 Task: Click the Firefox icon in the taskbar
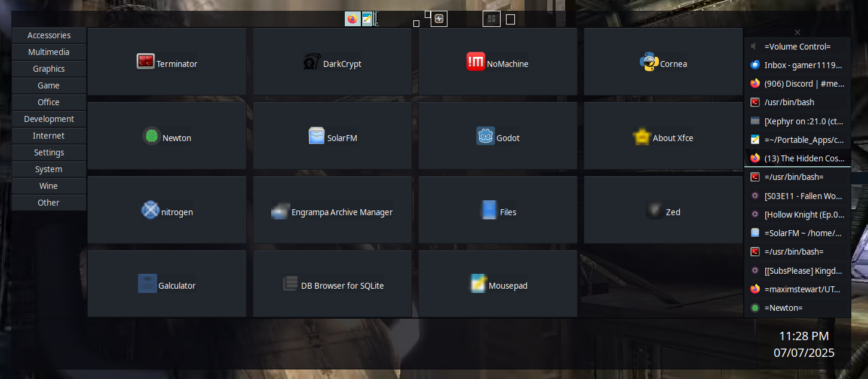pyautogui.click(x=352, y=19)
